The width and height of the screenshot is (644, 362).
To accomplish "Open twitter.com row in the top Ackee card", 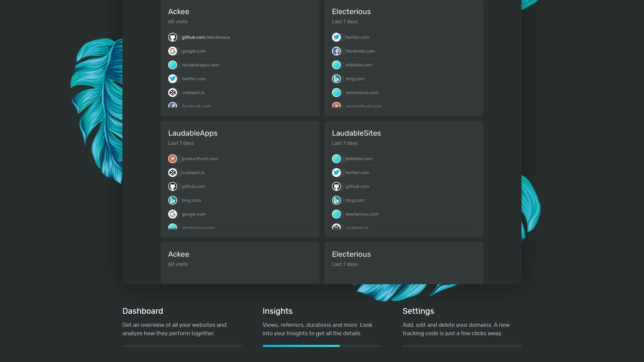I will point(240,79).
